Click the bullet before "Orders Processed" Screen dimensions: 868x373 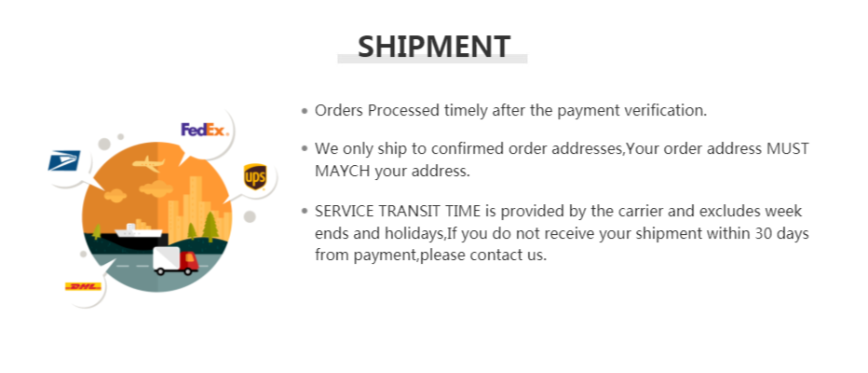tap(305, 111)
